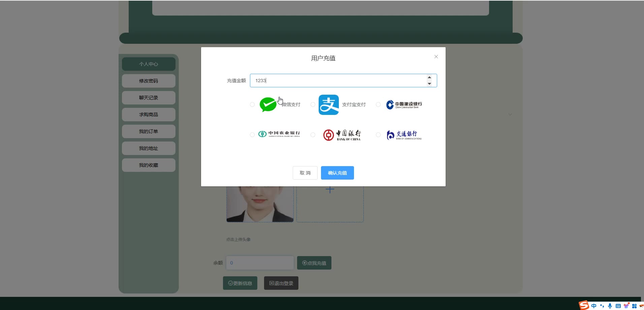
Task: Select the 微信支付 radio button
Action: [252, 104]
